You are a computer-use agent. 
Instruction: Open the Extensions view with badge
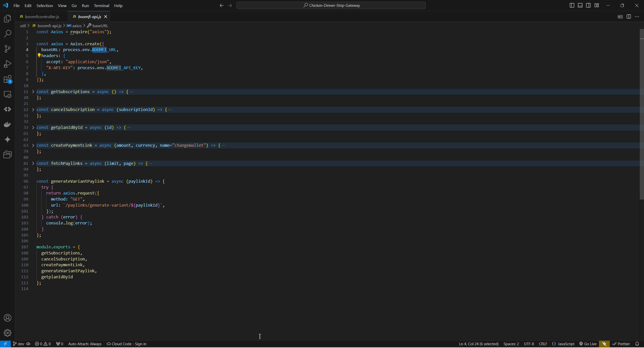point(8,79)
